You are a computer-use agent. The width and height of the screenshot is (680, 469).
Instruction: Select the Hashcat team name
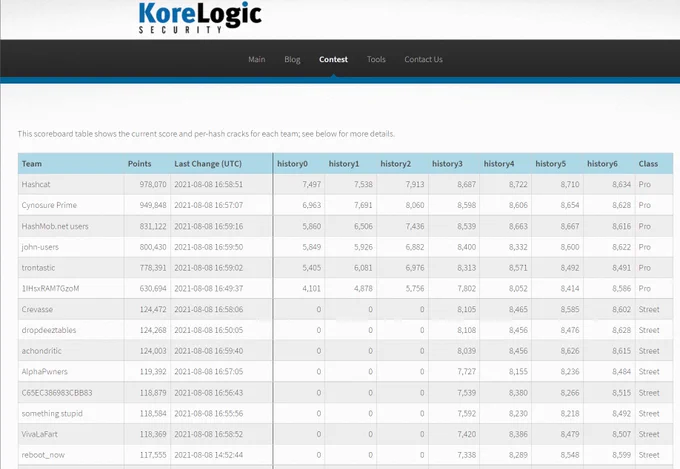coord(36,184)
